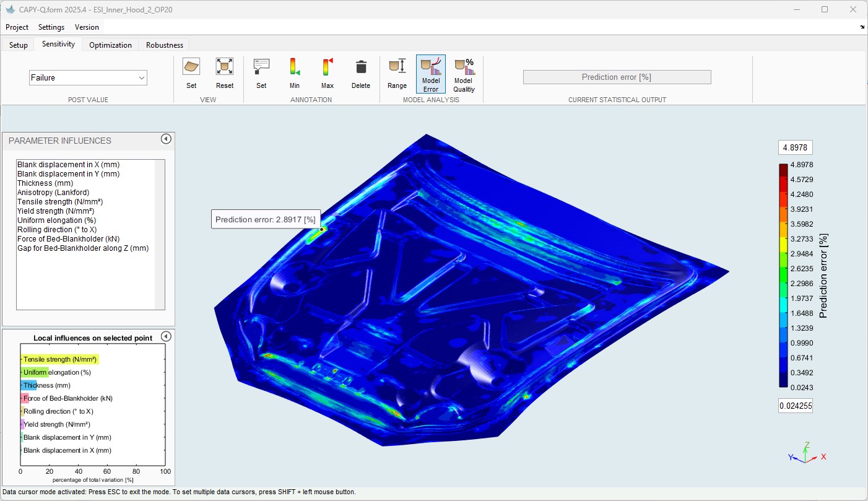Click the XYZ axis orientation triad

point(807,453)
